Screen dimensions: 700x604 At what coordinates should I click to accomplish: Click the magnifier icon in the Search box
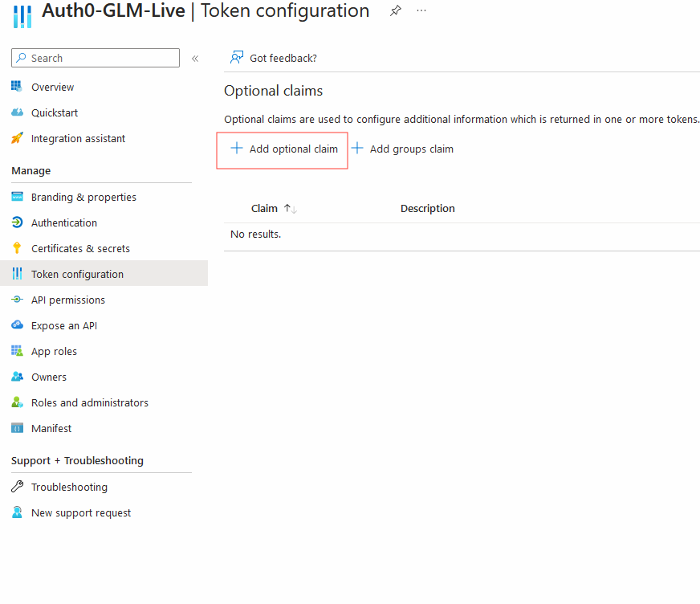[21, 58]
